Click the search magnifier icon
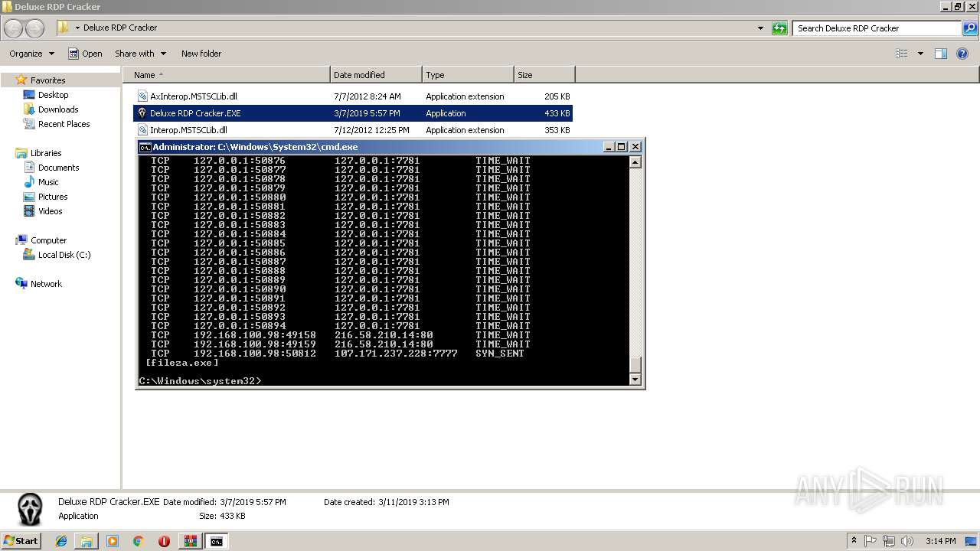Image resolution: width=980 pixels, height=551 pixels. [971, 28]
